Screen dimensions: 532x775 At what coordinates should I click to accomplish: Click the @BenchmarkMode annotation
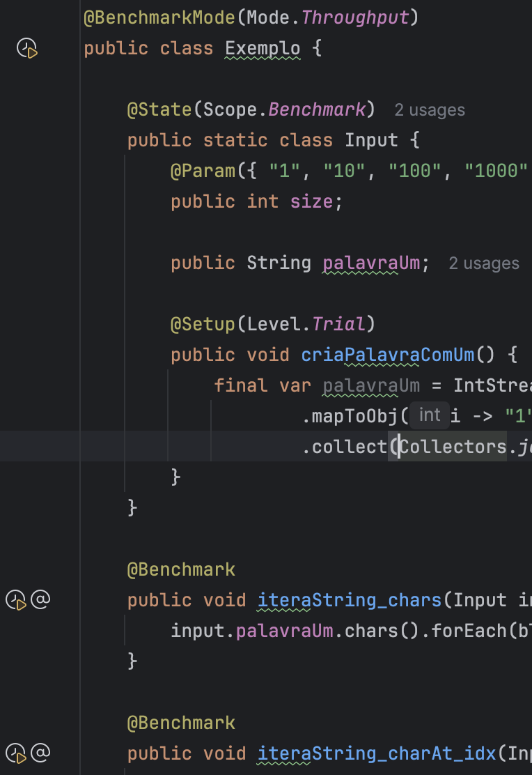[160, 18]
